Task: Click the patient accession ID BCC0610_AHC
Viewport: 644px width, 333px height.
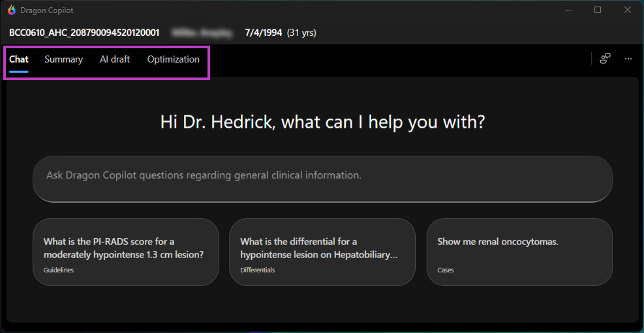Action: [84, 33]
